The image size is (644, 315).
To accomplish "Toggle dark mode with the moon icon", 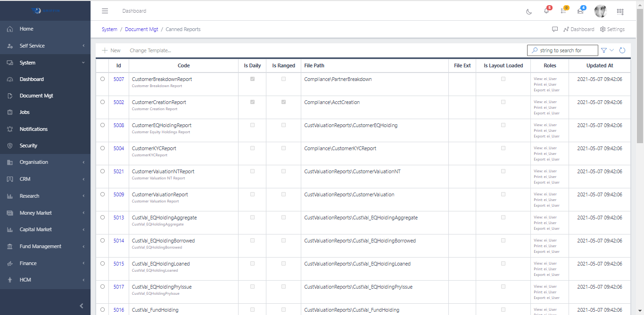I will [529, 11].
